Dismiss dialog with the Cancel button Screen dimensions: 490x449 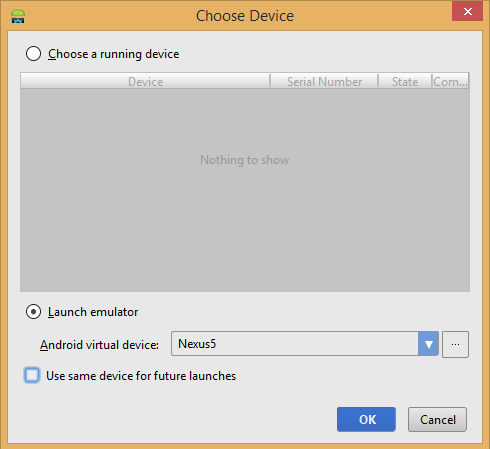[x=437, y=419]
